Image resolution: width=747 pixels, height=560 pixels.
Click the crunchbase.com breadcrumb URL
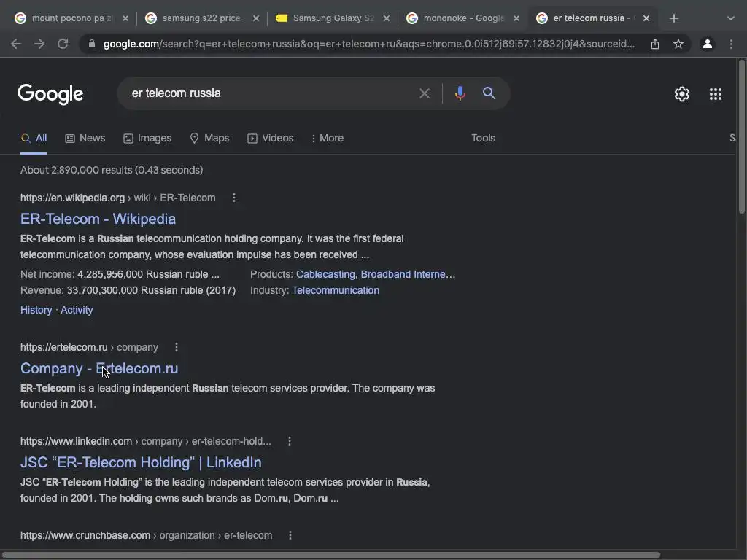click(x=146, y=535)
